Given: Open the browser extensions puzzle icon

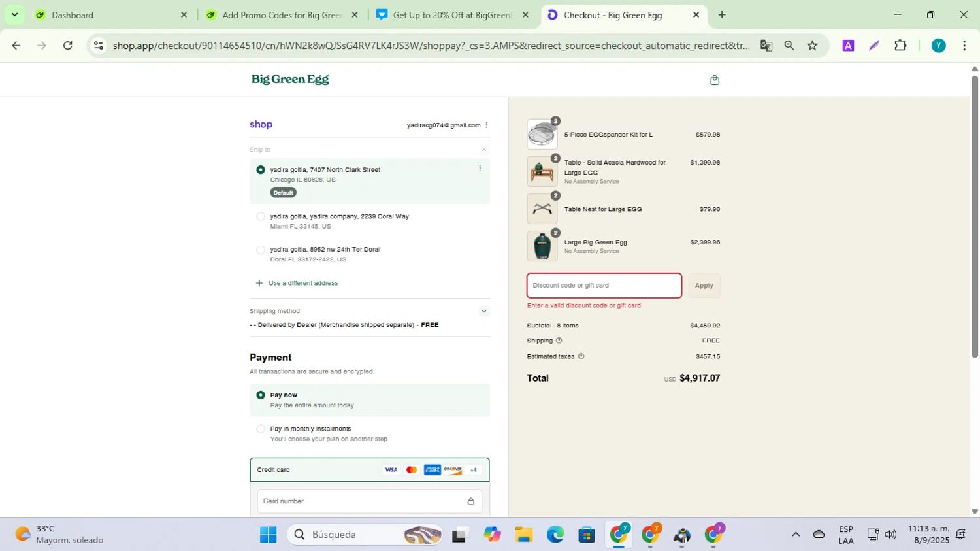Looking at the screenshot, I should [900, 46].
